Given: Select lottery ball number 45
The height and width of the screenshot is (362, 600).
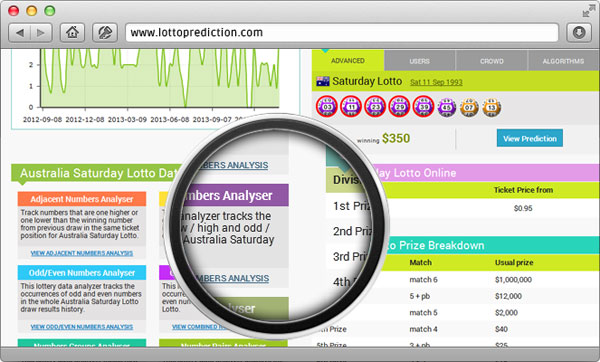Looking at the screenshot, I should [447, 107].
